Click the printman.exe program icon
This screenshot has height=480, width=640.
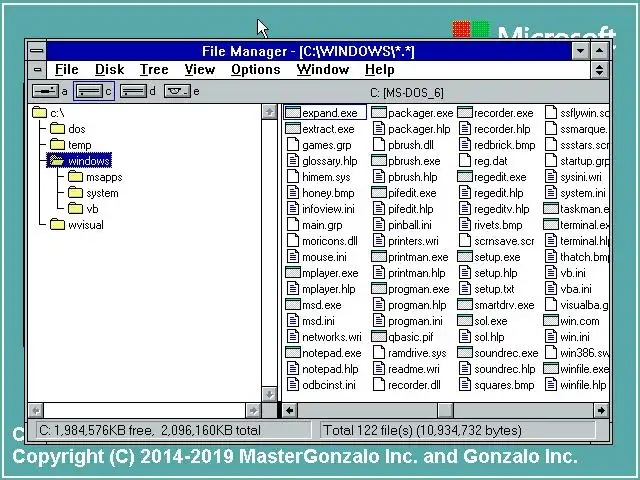click(379, 257)
